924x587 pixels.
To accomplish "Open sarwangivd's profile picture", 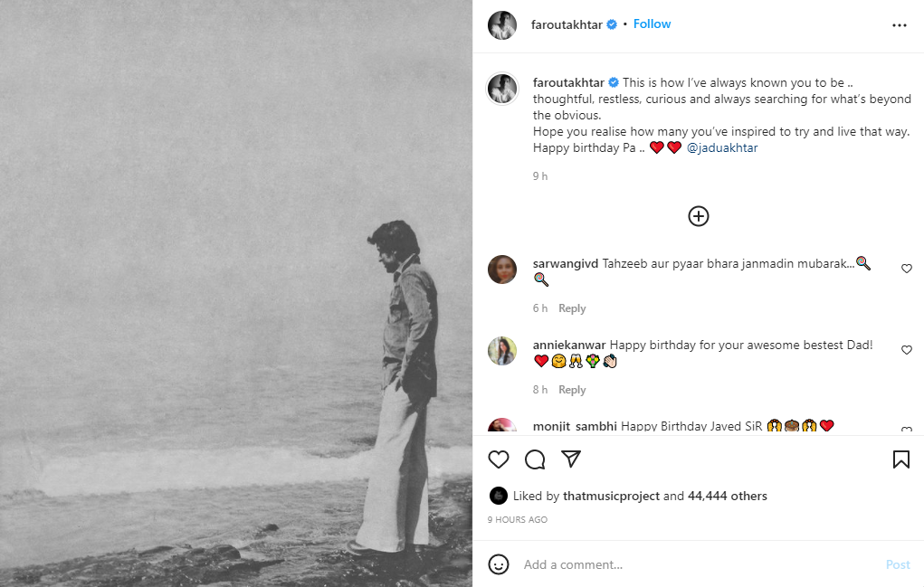I will (x=502, y=270).
